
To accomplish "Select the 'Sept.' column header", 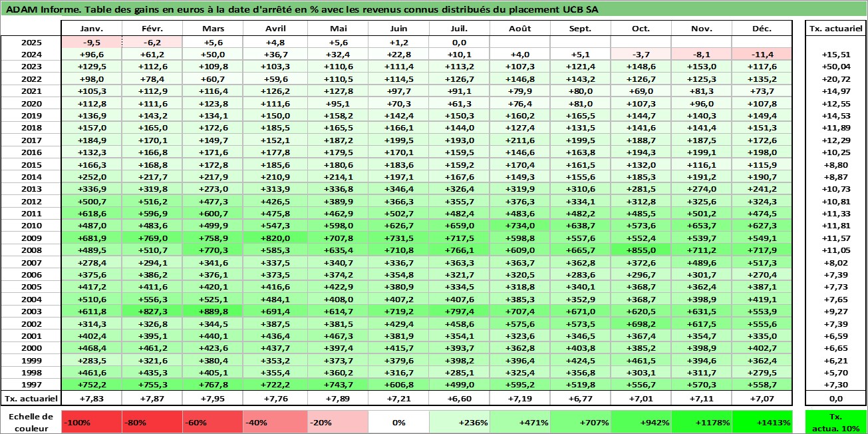I will 581,29.
